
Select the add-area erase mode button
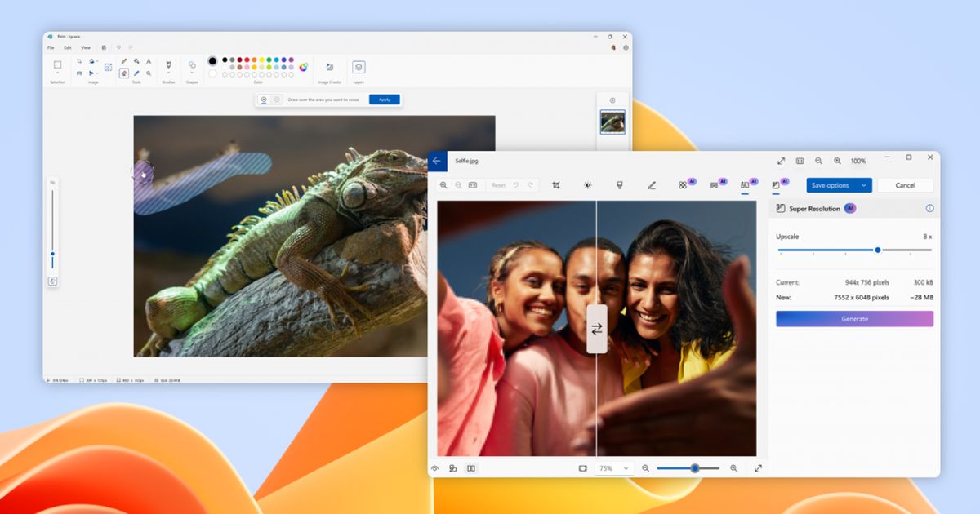(264, 100)
